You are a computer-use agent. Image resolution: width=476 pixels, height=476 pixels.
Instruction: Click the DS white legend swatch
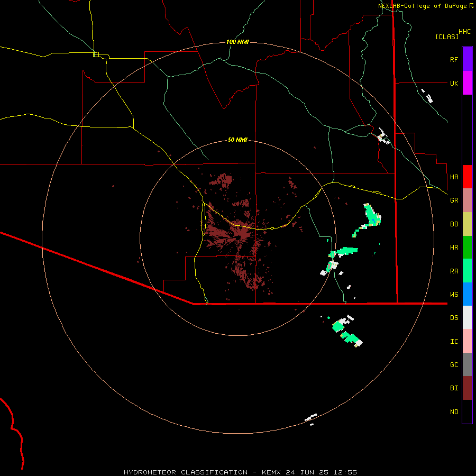[467, 317]
